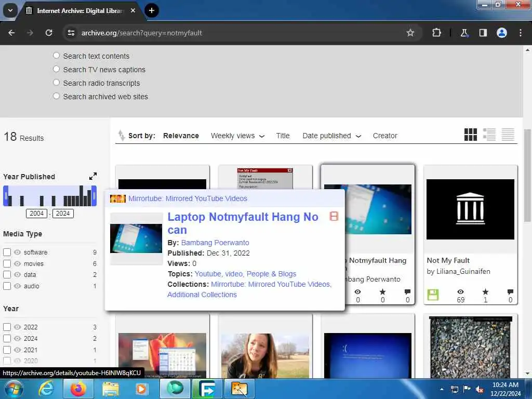Screen dimensions: 532x399
Task: Launch Firefox from the taskbar
Action: point(78,389)
